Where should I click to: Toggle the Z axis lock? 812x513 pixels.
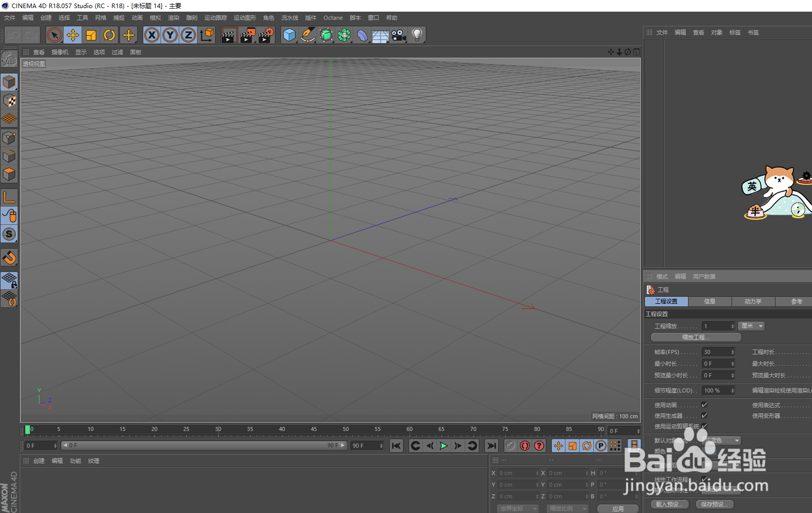(x=188, y=35)
